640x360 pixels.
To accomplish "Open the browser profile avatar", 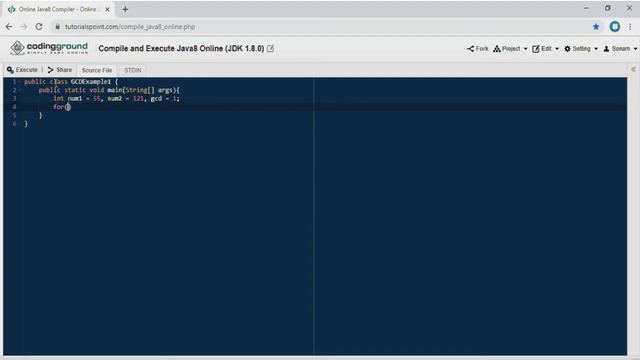I will pos(615,27).
